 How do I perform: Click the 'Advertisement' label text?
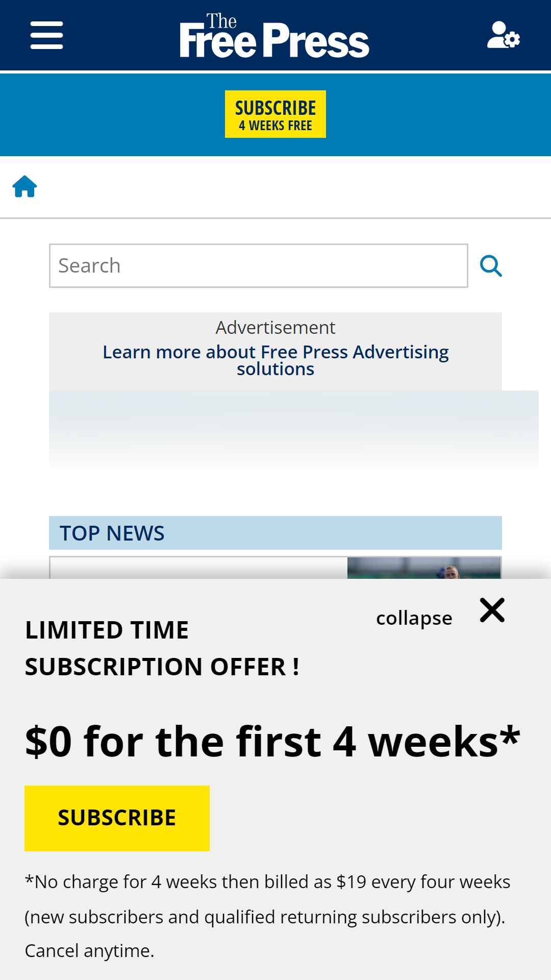(275, 327)
